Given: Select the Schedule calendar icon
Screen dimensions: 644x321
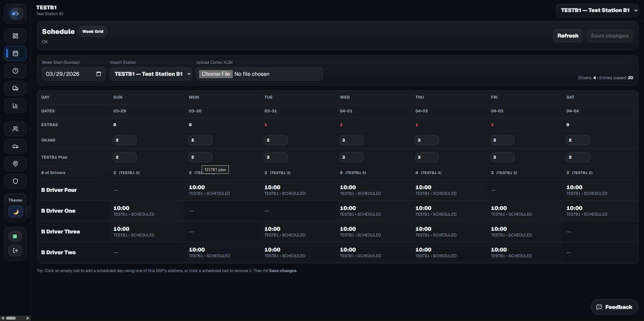Looking at the screenshot, I should click(x=15, y=53).
